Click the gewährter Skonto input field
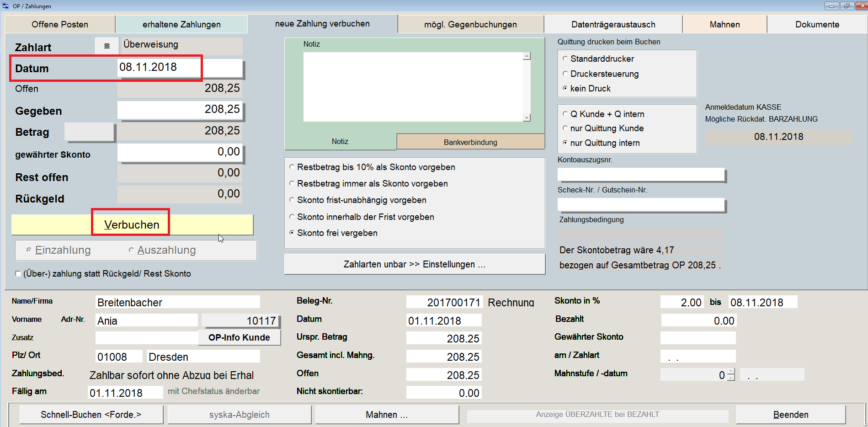The image size is (868, 427). click(x=180, y=152)
